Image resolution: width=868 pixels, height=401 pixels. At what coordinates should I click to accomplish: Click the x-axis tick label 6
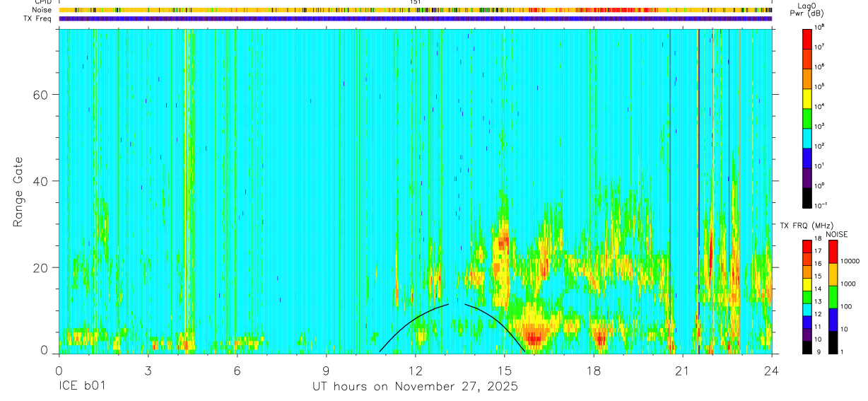point(237,371)
